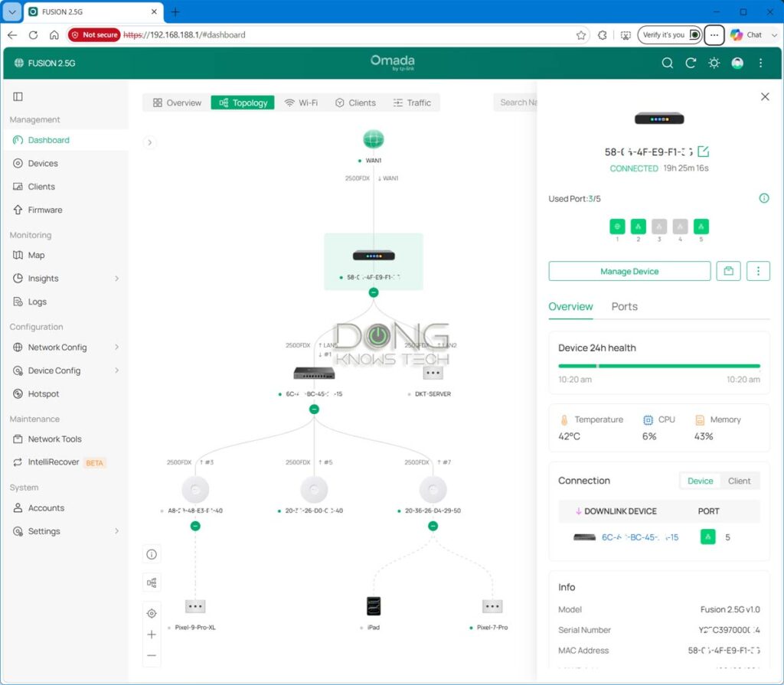Open topology legend info icon

(152, 554)
